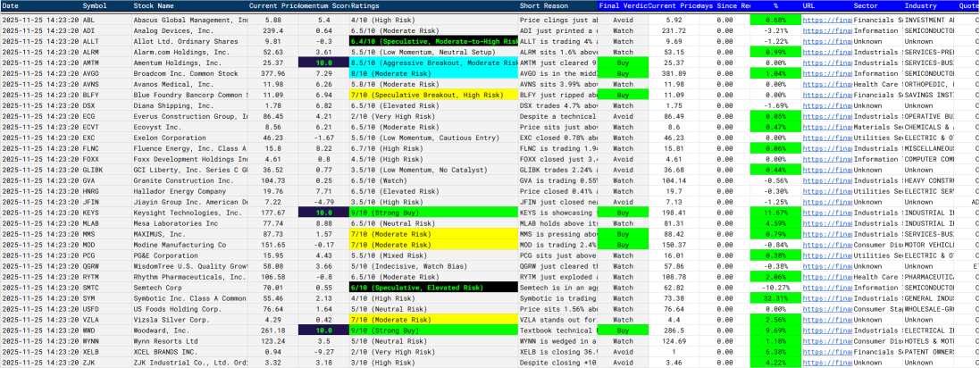The height and width of the screenshot is (368, 980).
Task: Select the Buy verdict in MOD row
Action: pos(623,245)
